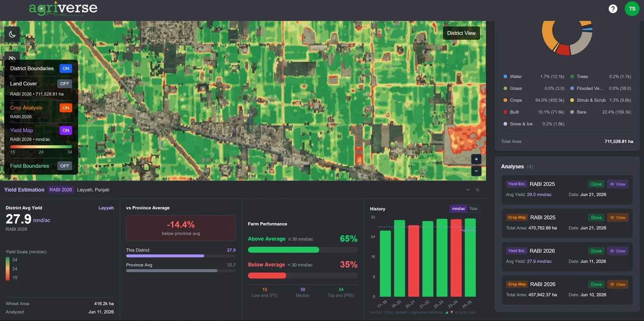Select mnd/ac unit in History chart
Screen dimensions: 644x321
tap(459, 209)
